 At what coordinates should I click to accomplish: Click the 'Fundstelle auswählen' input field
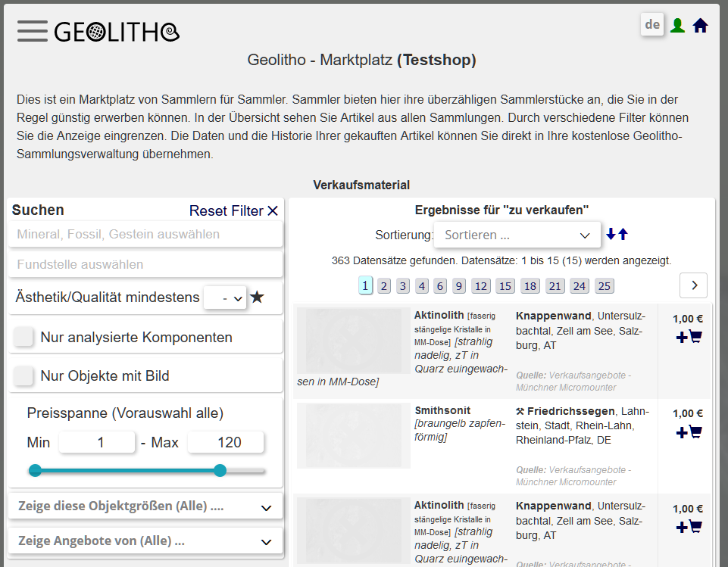145,265
